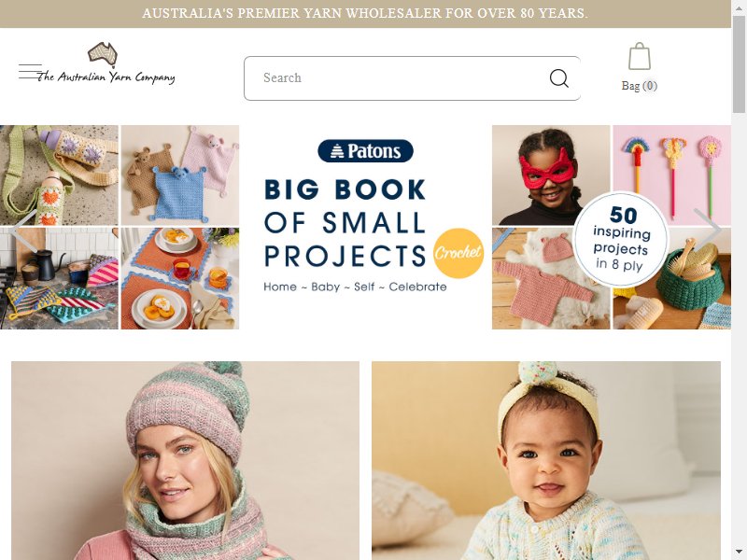Click the Australian Yarn Company logo
The image size is (747, 560).
(x=106, y=63)
